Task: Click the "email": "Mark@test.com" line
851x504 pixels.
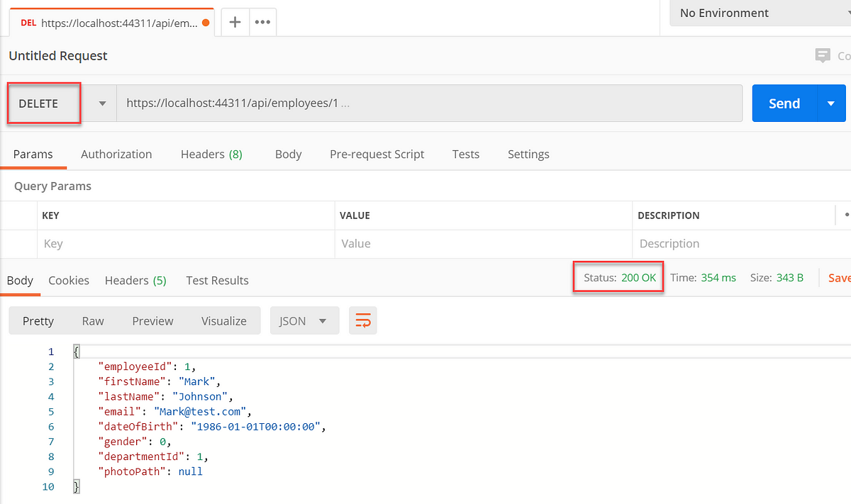Action: point(175,411)
